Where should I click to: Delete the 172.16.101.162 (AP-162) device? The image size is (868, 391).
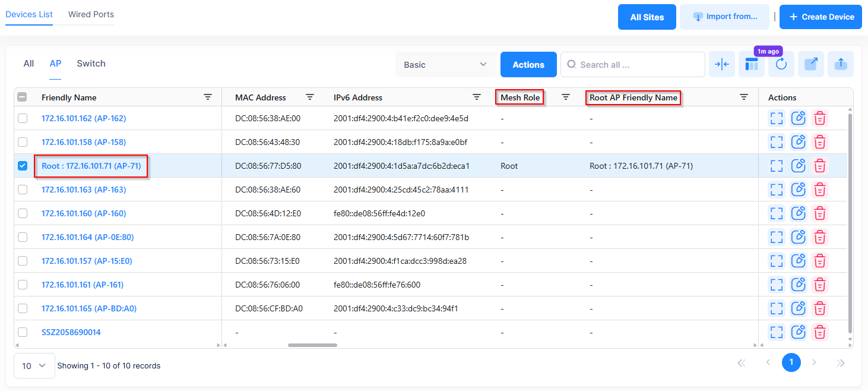click(x=820, y=118)
